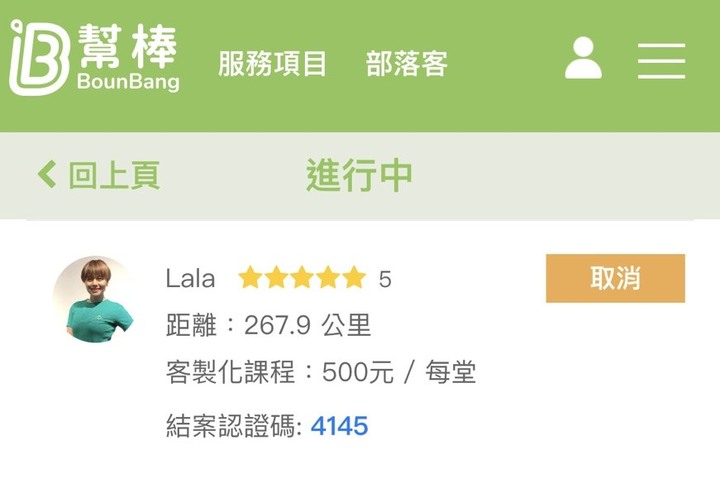Click the third rating star

coord(302,277)
